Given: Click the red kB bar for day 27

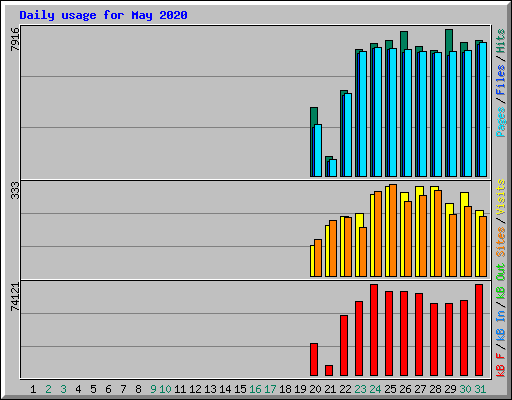Looking at the screenshot, I should coord(419,335).
